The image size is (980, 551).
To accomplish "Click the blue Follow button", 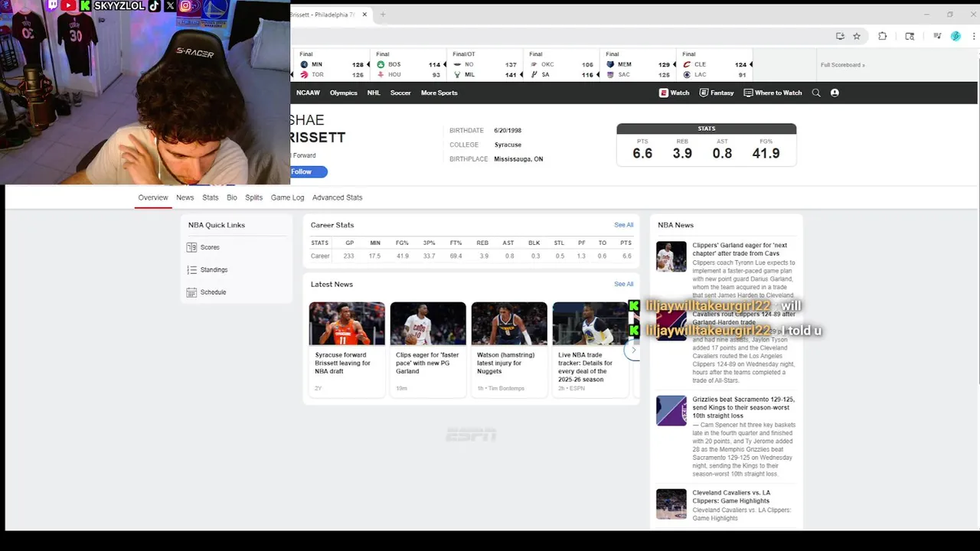I will [309, 171].
